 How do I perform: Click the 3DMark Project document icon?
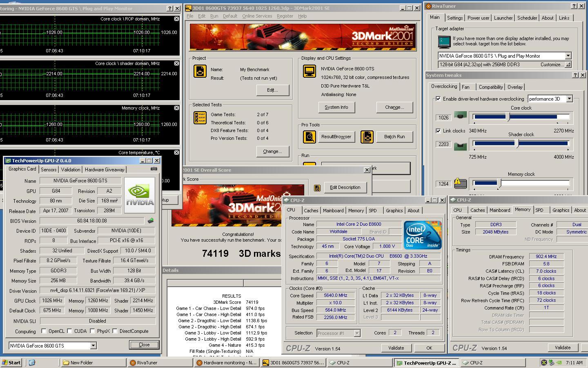pos(200,71)
